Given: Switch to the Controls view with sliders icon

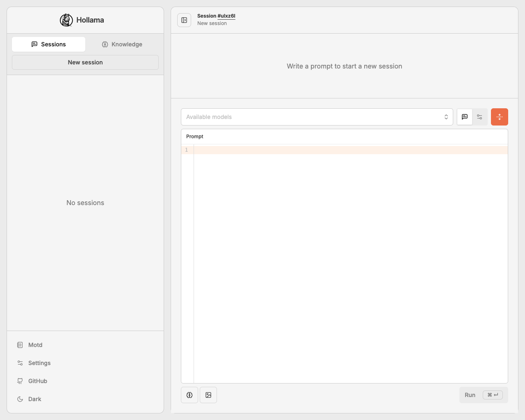Looking at the screenshot, I should [479, 117].
